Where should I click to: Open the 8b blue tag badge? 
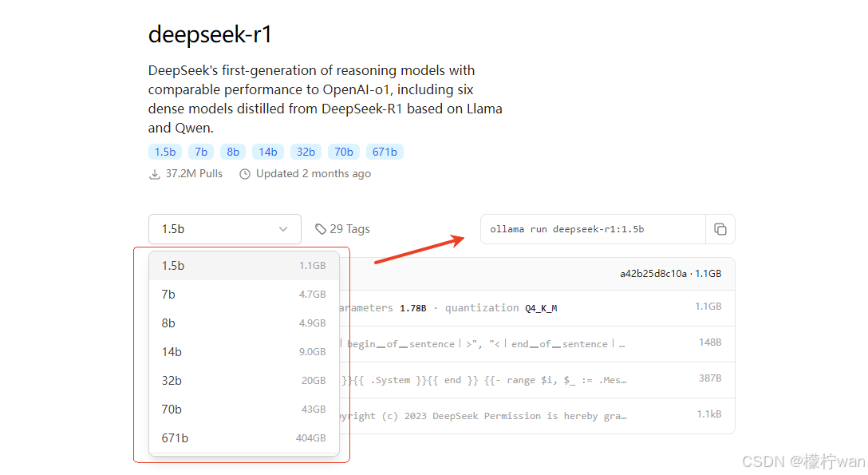coord(233,152)
